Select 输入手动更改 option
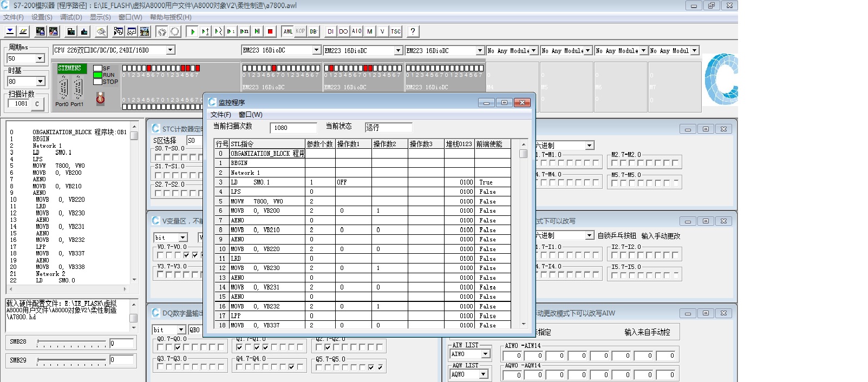 tap(661, 236)
